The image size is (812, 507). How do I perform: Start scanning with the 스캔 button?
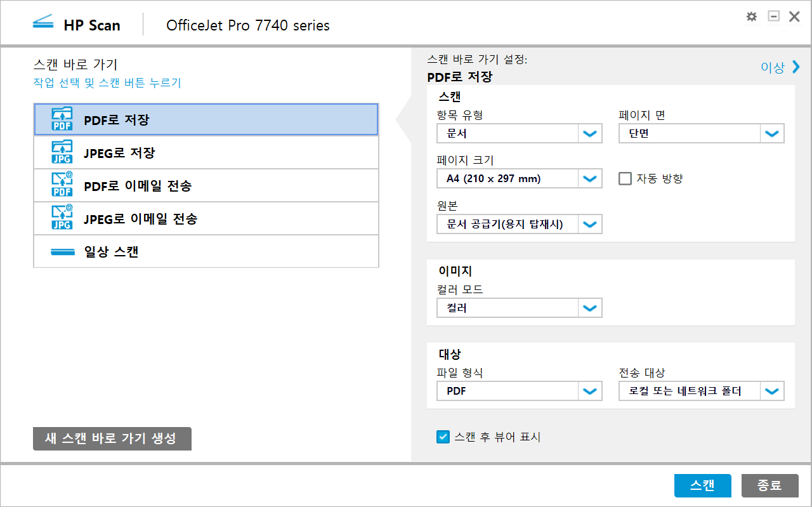pyautogui.click(x=702, y=485)
